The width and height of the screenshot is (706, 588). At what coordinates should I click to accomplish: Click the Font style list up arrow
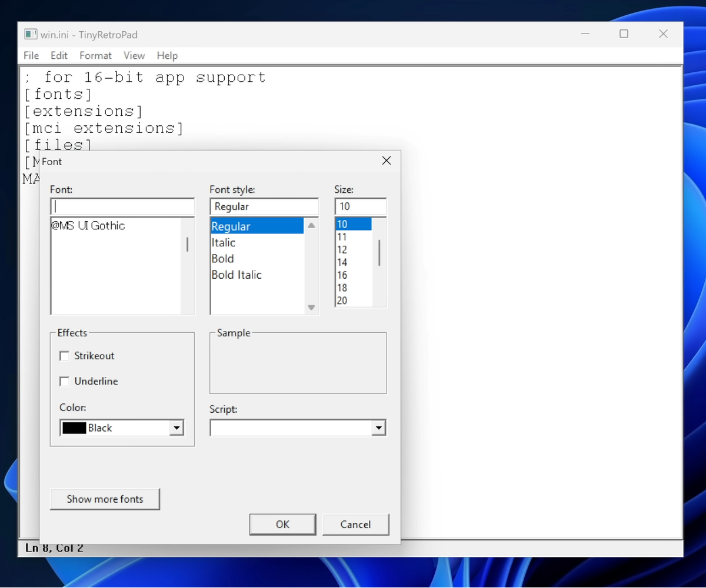(x=311, y=225)
